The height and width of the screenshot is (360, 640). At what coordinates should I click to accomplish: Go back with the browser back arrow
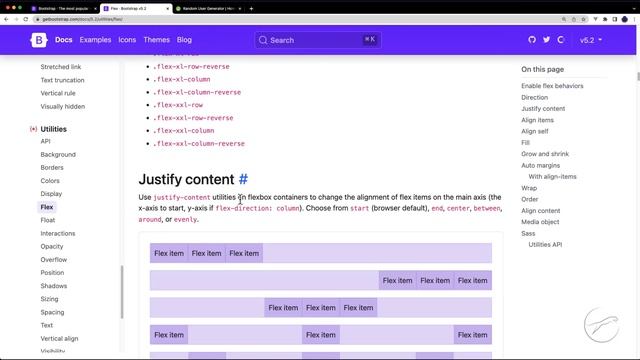[6, 19]
